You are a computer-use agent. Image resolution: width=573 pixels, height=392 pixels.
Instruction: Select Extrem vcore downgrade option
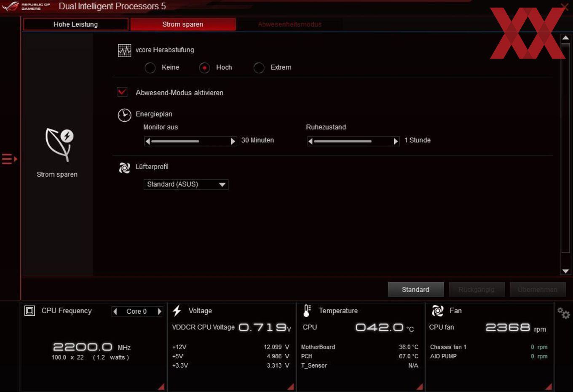tap(259, 68)
